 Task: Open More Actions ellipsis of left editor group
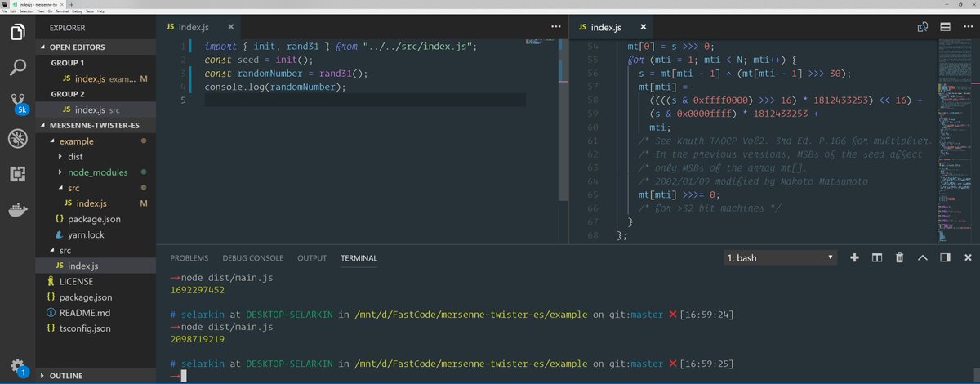[556, 27]
